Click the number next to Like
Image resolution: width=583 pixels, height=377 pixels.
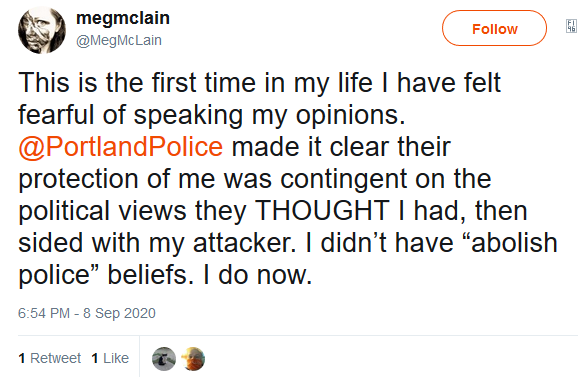95,358
